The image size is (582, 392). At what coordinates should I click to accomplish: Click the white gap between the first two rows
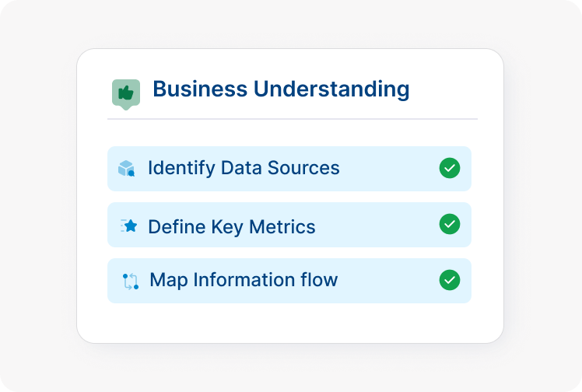[x=289, y=197]
